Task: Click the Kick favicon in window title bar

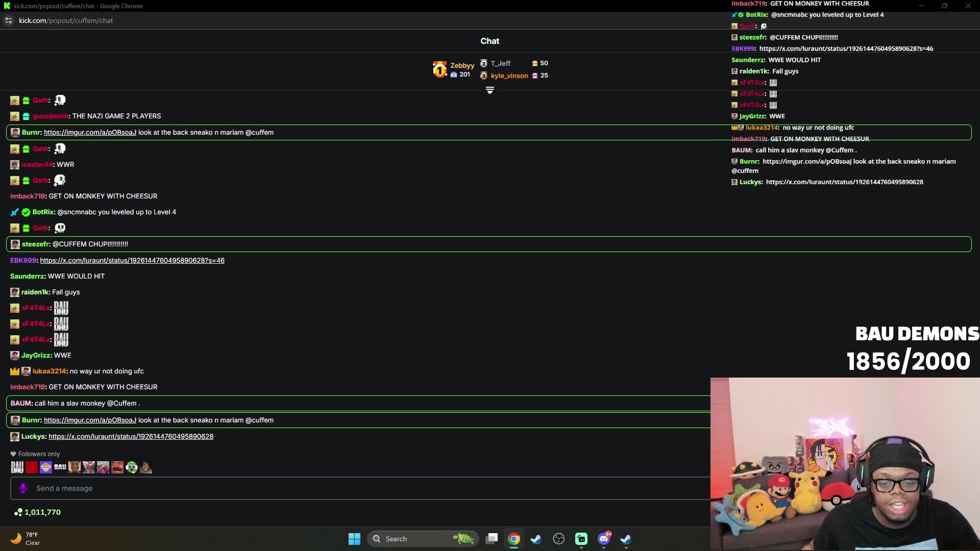Action: pyautogui.click(x=7, y=6)
